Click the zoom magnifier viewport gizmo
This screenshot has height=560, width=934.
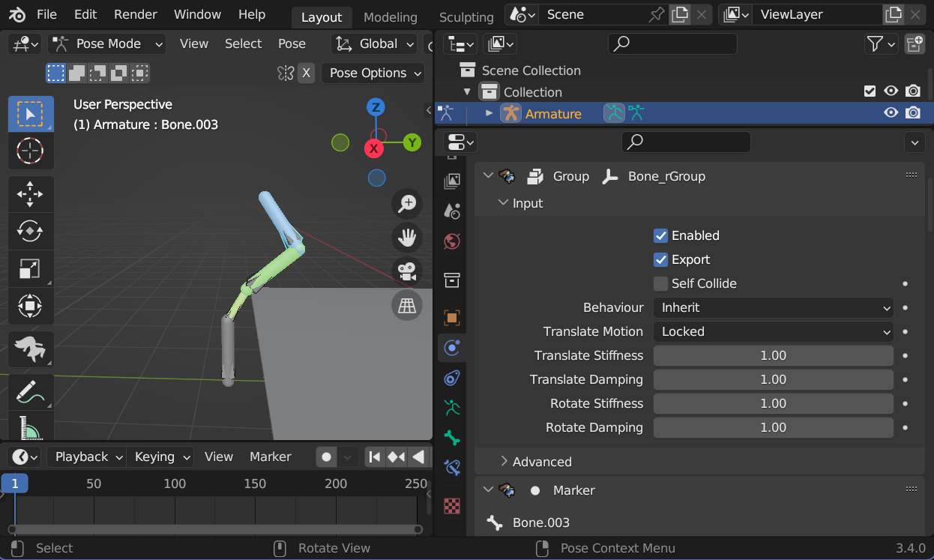point(407,203)
